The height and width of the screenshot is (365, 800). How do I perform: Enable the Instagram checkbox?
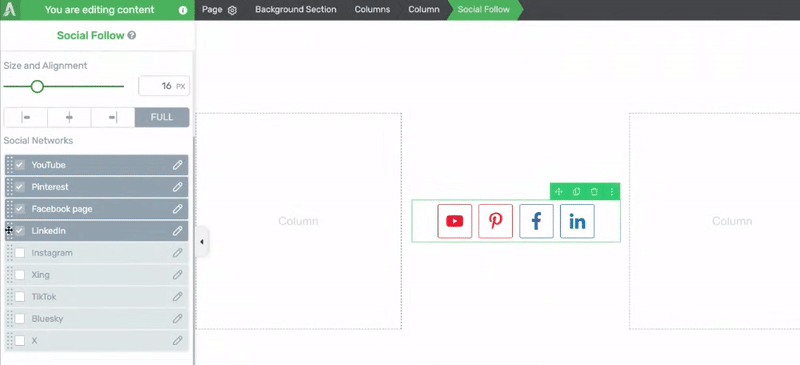point(20,253)
